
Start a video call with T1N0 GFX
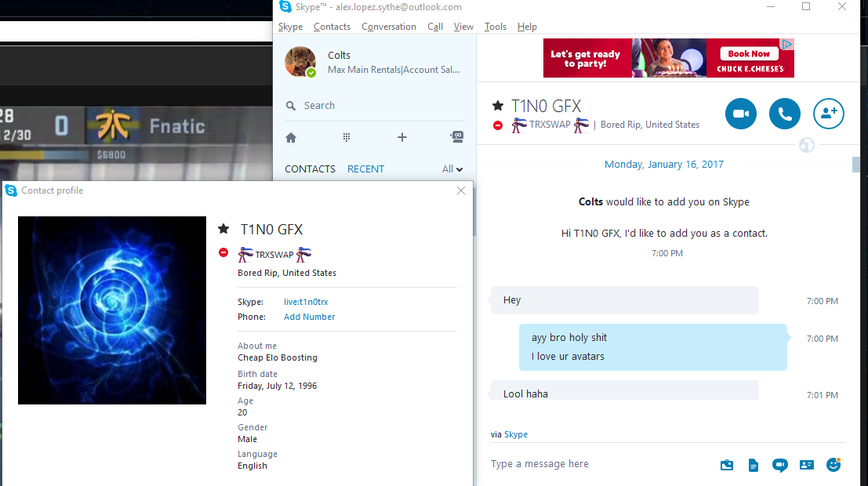[x=741, y=114]
